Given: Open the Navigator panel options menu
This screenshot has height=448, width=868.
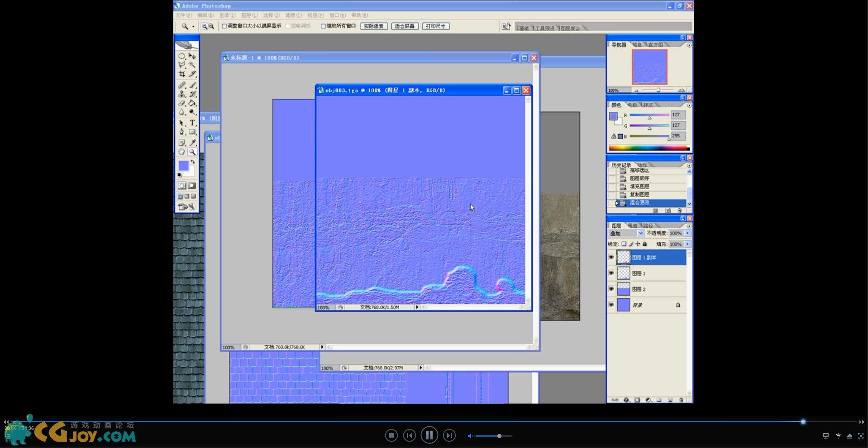Looking at the screenshot, I should click(689, 45).
